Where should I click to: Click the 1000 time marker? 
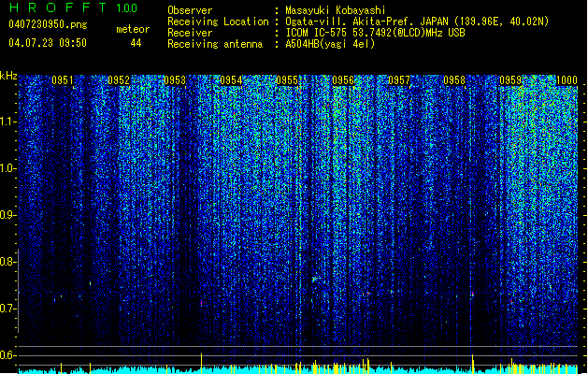[x=566, y=80]
